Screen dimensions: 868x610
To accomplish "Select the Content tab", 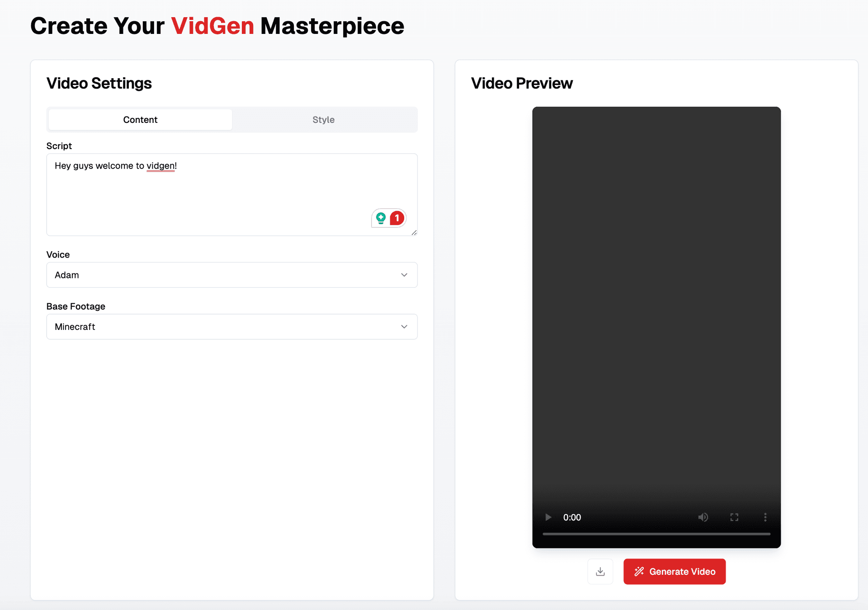I will 140,120.
